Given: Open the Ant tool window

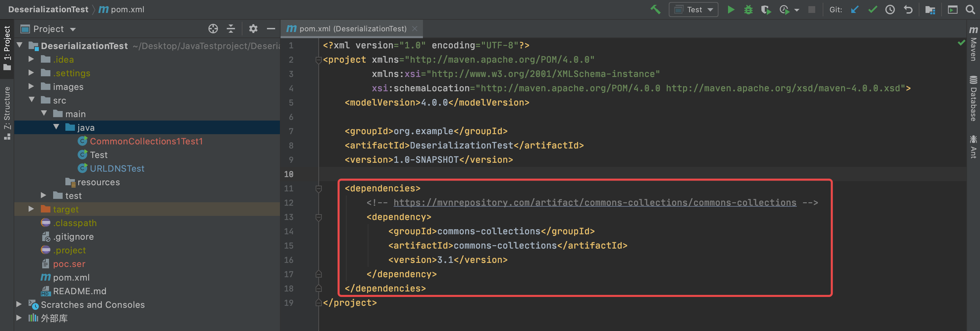Looking at the screenshot, I should 974,146.
